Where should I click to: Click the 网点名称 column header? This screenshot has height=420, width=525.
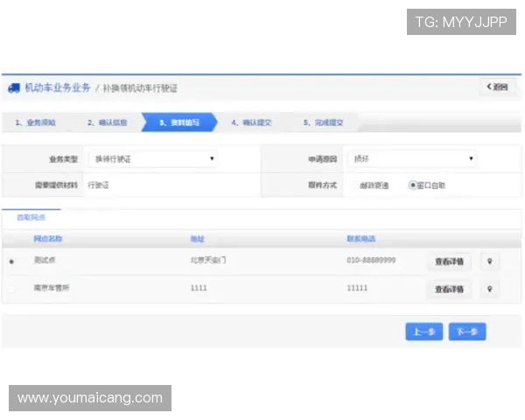point(48,239)
